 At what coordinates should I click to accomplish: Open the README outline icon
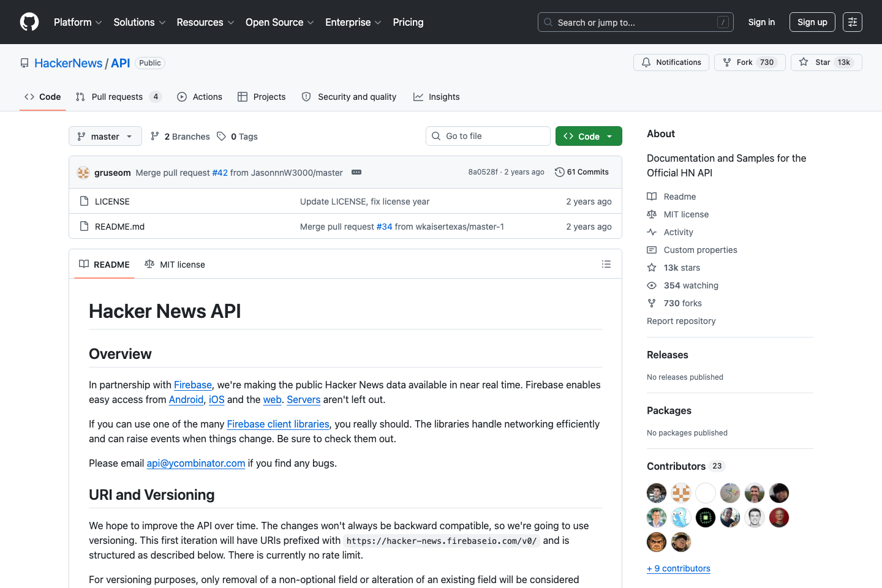coord(606,264)
